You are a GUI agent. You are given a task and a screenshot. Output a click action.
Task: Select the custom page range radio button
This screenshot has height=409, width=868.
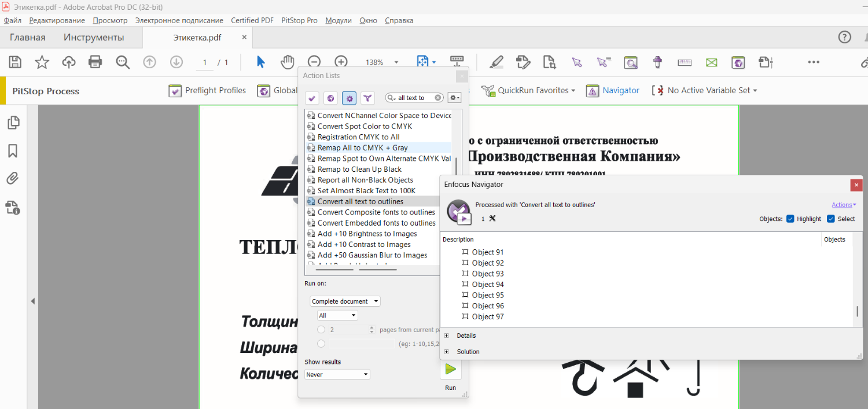pos(321,344)
